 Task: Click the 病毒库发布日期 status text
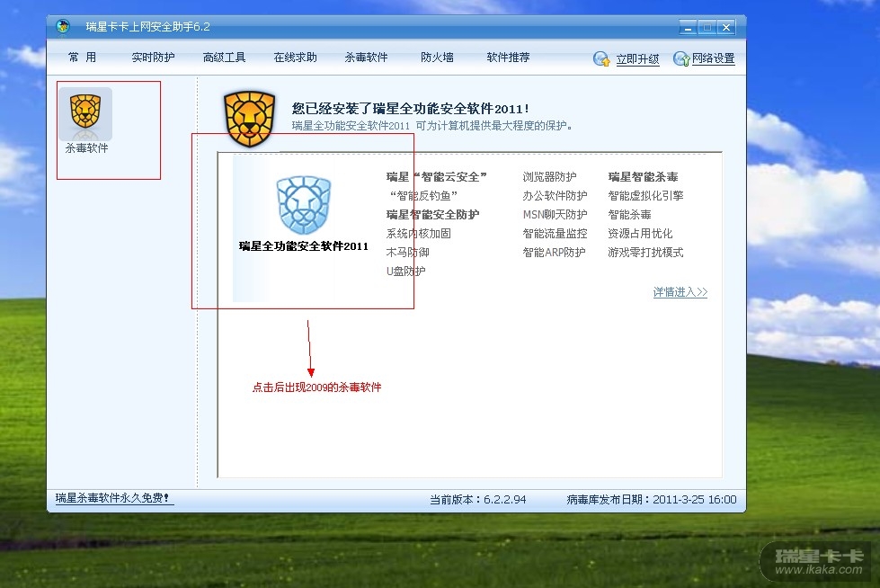[x=652, y=499]
